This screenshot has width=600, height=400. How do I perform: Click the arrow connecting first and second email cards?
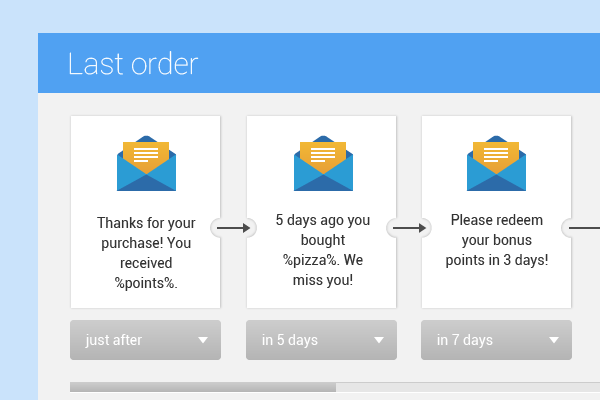coord(233,228)
